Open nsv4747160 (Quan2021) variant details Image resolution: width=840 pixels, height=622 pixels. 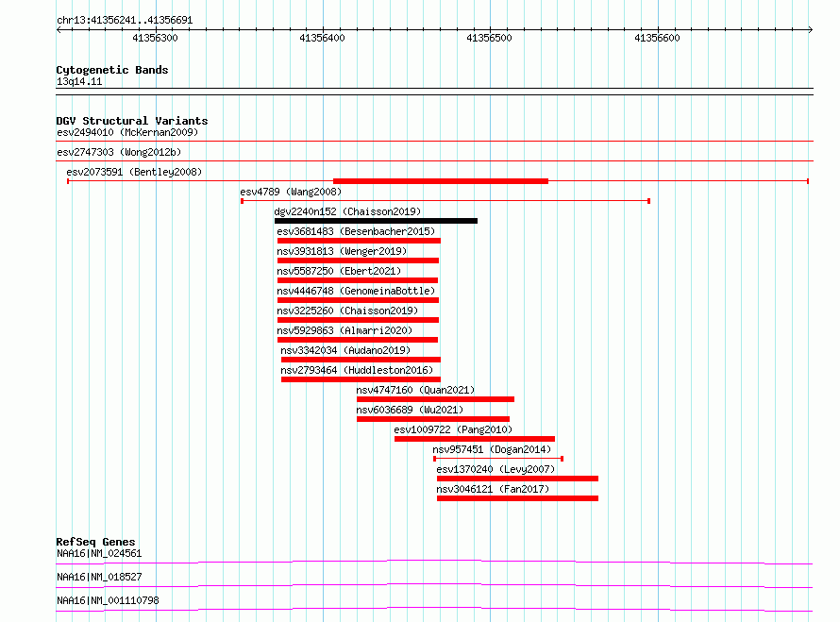pyautogui.click(x=415, y=390)
